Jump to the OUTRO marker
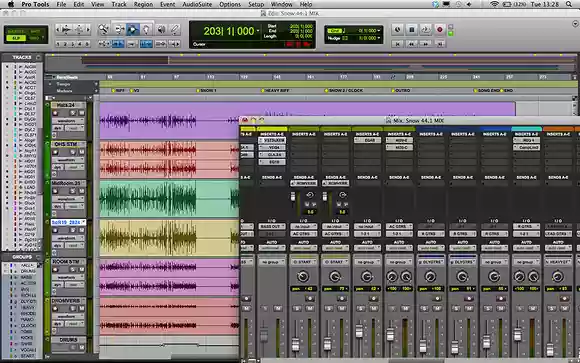The width and height of the screenshot is (580, 363). (x=401, y=91)
